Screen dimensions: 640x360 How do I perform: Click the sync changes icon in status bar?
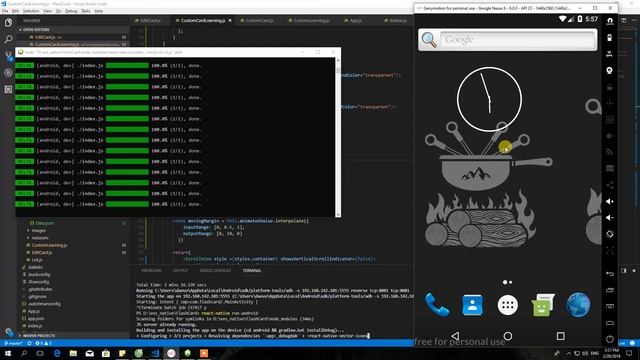click(x=29, y=343)
